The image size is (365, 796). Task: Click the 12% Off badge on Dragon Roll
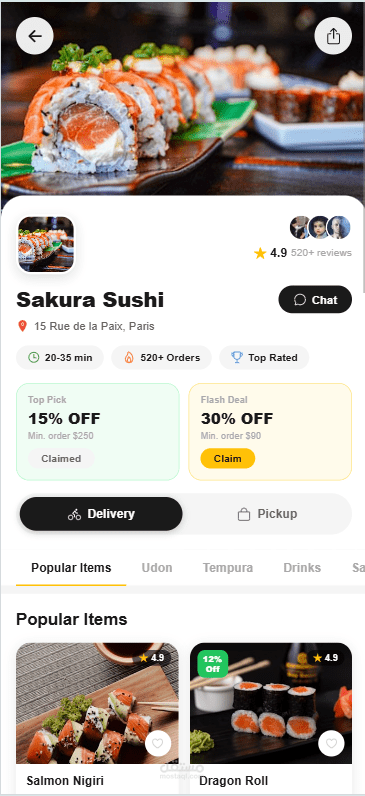tap(213, 664)
